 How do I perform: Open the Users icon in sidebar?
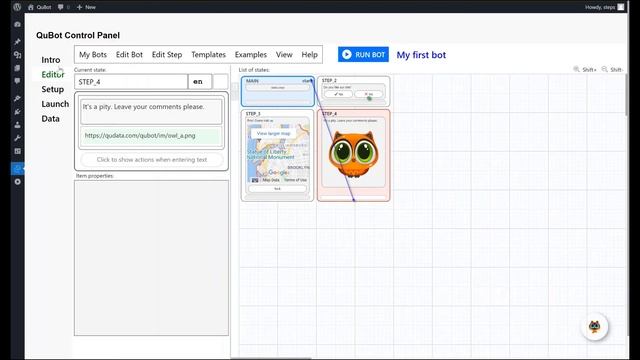pyautogui.click(x=17, y=125)
